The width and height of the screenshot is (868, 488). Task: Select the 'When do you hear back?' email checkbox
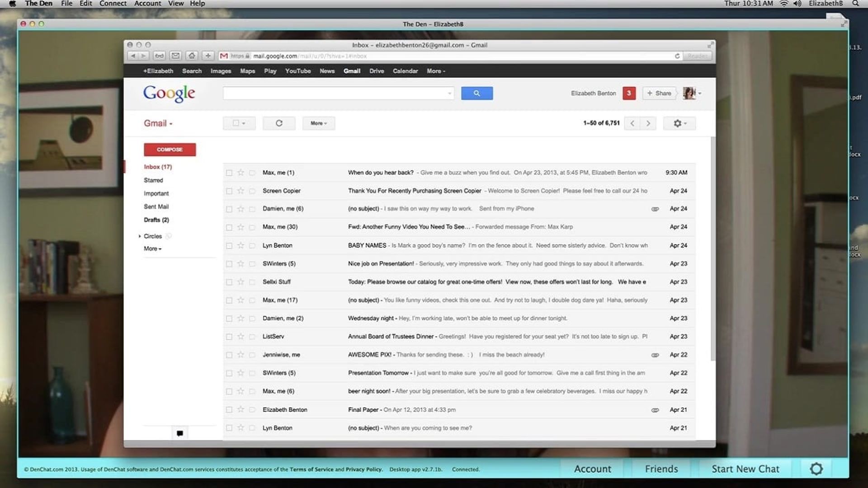[x=229, y=173]
